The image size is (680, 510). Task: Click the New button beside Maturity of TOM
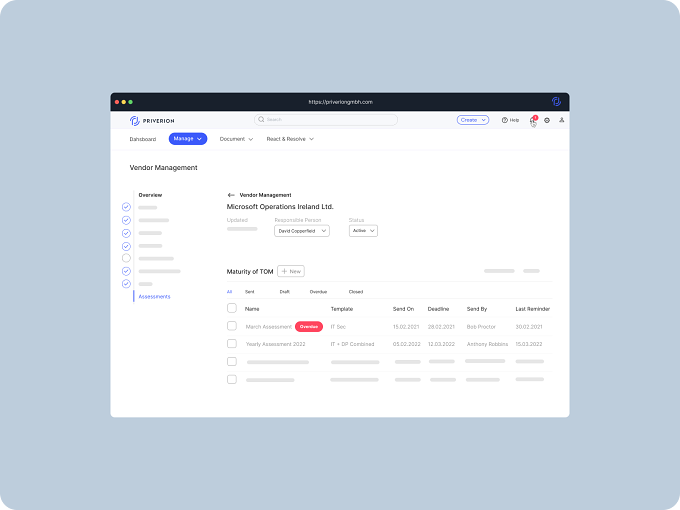tap(291, 271)
